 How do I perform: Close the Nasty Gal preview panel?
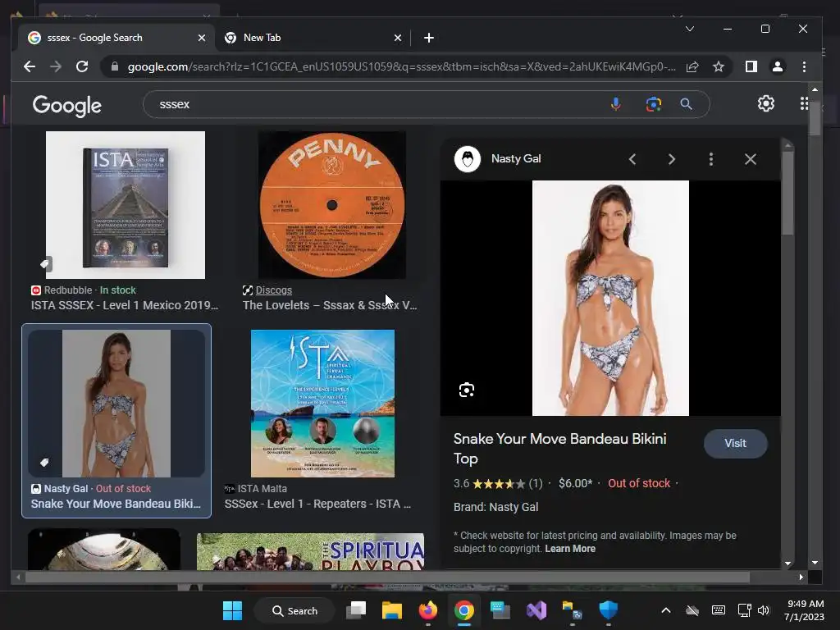point(751,159)
